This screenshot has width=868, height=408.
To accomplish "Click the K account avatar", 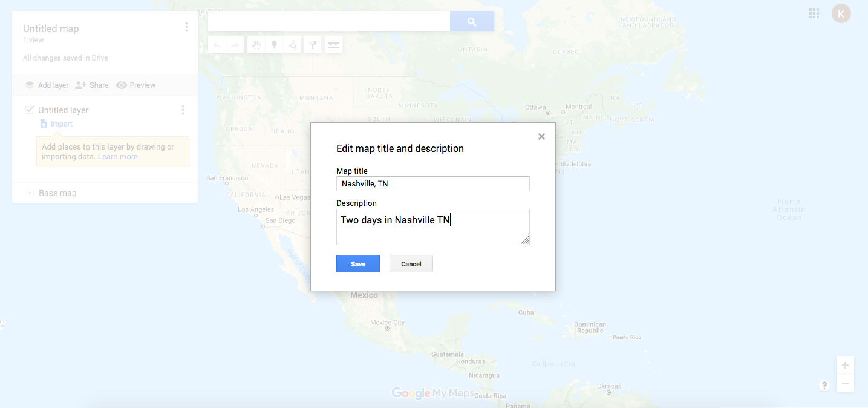I will click(x=841, y=13).
